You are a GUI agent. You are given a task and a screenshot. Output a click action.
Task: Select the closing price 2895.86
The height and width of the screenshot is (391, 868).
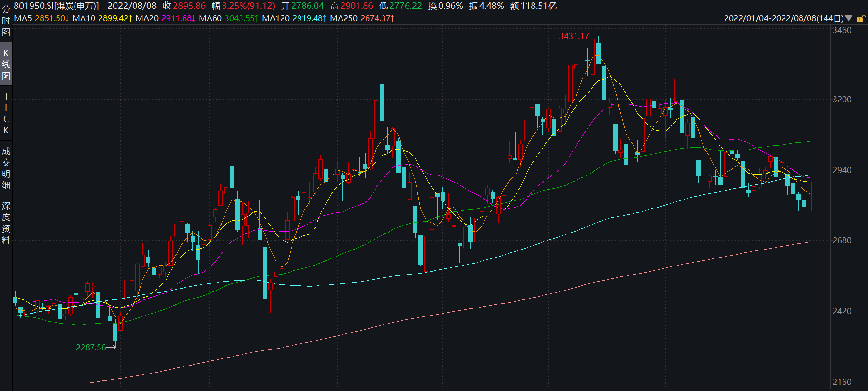[x=189, y=6]
